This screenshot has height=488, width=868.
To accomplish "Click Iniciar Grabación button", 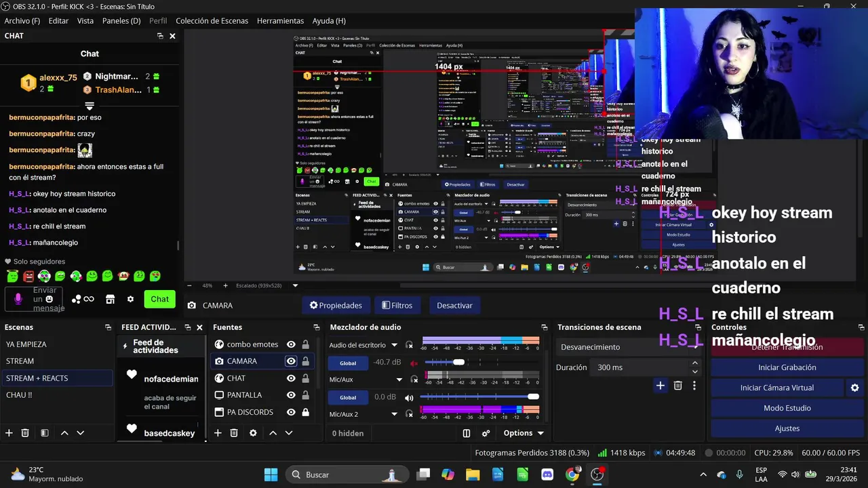I will [x=787, y=367].
